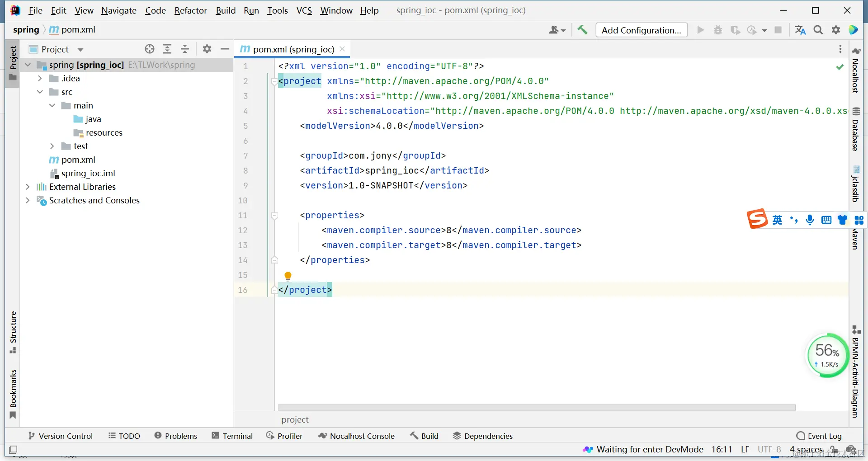Click the Stop square icon
Screen dimensions: 868x461
[778, 30]
